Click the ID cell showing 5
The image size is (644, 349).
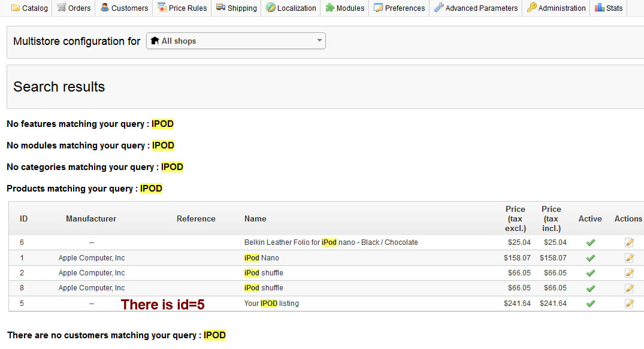click(x=22, y=304)
